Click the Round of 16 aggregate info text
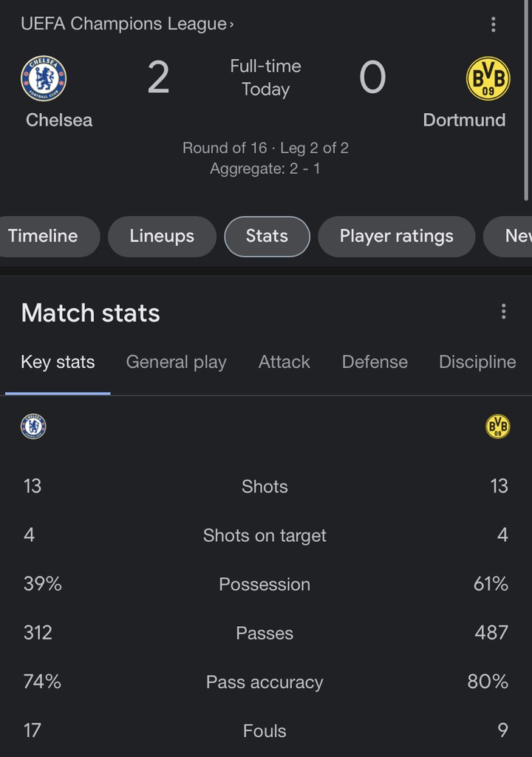Screen dimensions: 532x757 pos(265,158)
